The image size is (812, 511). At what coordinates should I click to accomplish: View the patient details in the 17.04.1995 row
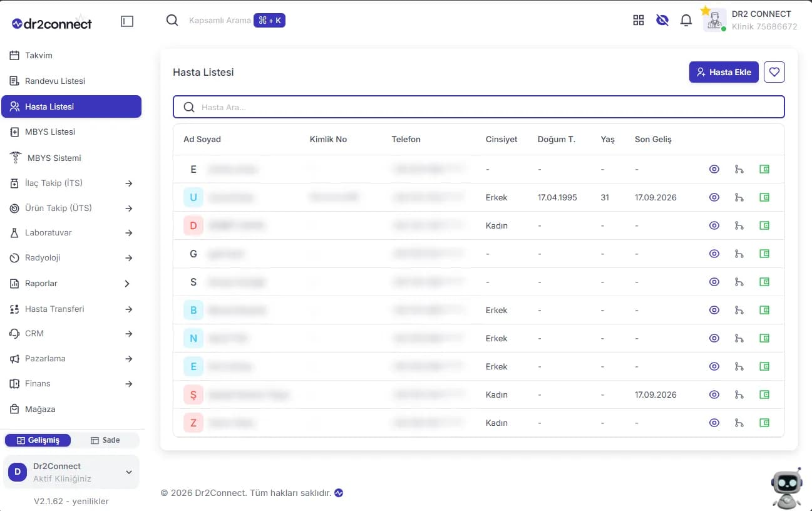pyautogui.click(x=714, y=197)
